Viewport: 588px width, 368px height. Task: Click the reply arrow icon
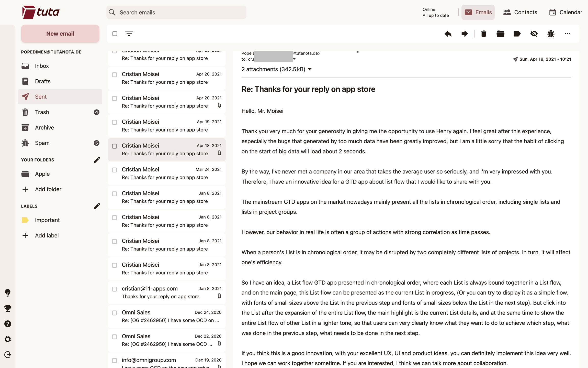point(448,34)
